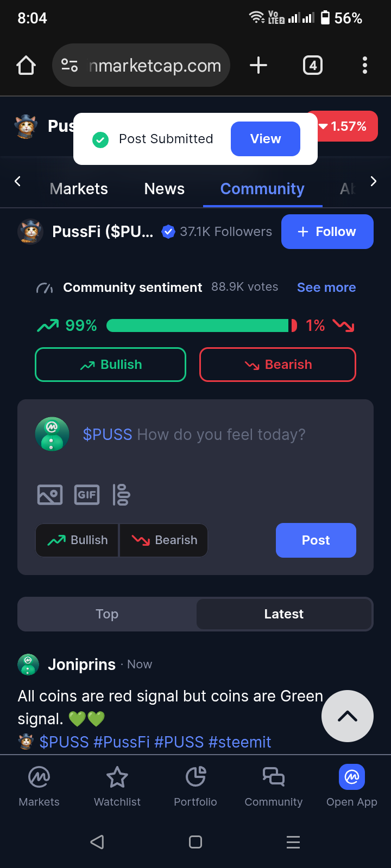Click View on Post Submitted toast
This screenshot has height=868, width=391.
266,139
